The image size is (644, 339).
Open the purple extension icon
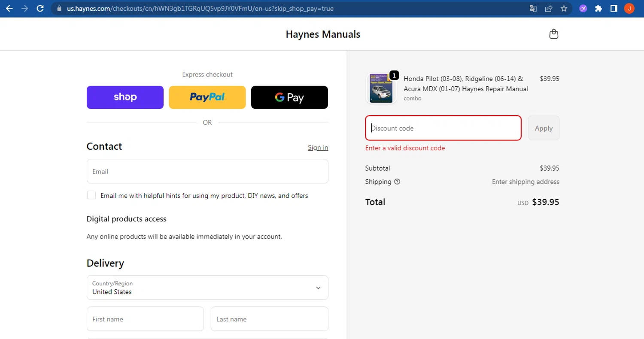[583, 8]
